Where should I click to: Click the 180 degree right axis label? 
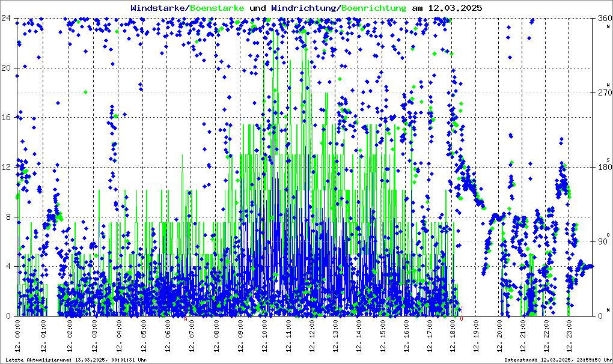click(604, 168)
